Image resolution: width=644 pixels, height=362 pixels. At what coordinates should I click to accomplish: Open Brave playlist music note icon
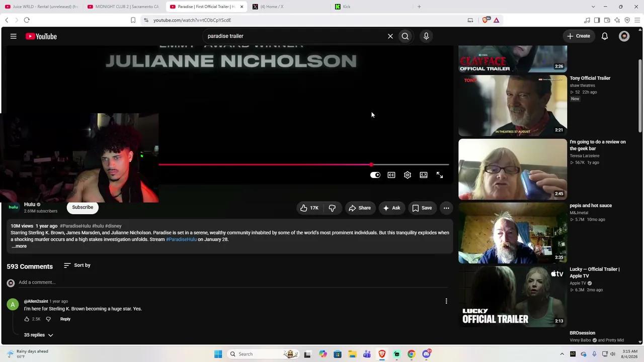(587, 20)
